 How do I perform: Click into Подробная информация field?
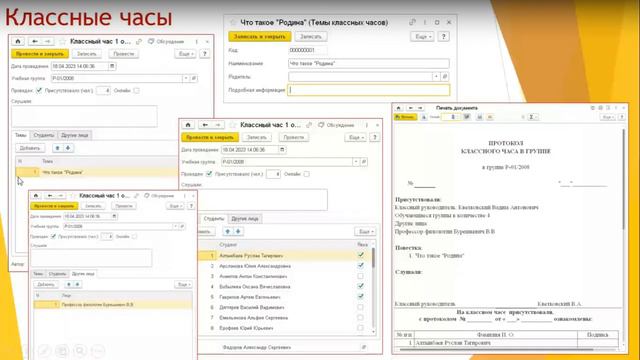[369, 90]
